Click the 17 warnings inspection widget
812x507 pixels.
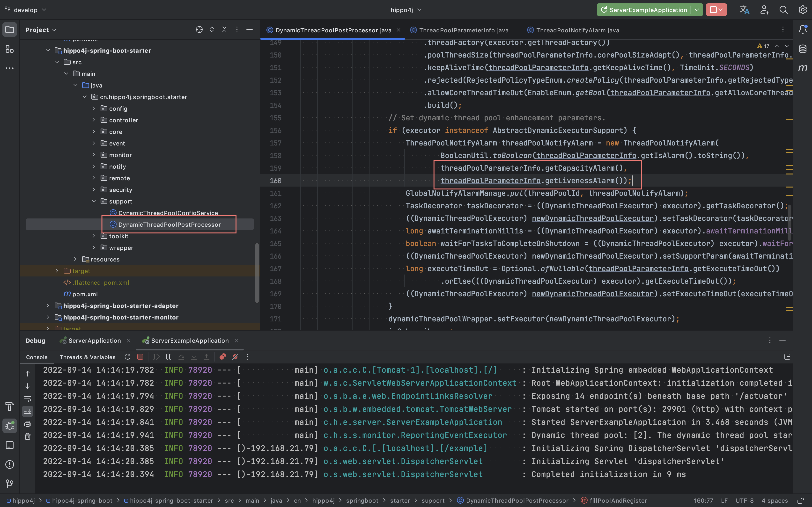763,46
